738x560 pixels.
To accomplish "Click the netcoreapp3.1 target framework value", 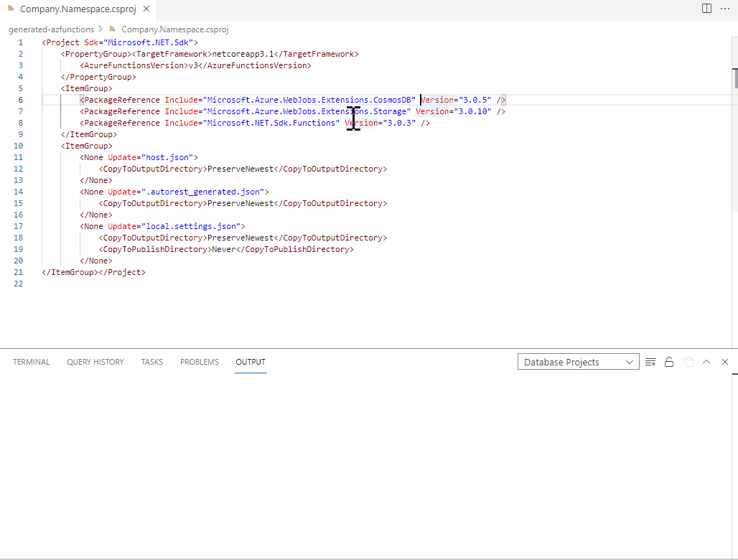I will tap(243, 54).
